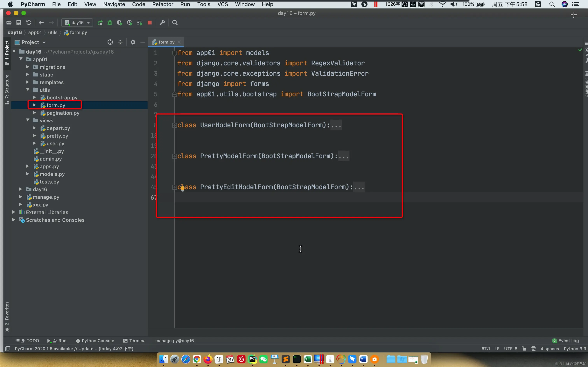Image resolution: width=588 pixels, height=367 pixels.
Task: Collapse the views folder in tree
Action: (28, 120)
